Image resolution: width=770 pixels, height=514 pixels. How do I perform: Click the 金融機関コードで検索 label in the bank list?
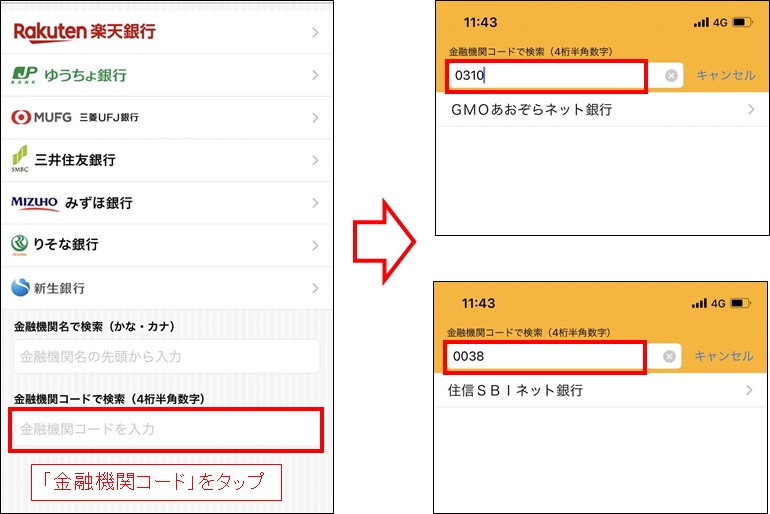[x=109, y=399]
